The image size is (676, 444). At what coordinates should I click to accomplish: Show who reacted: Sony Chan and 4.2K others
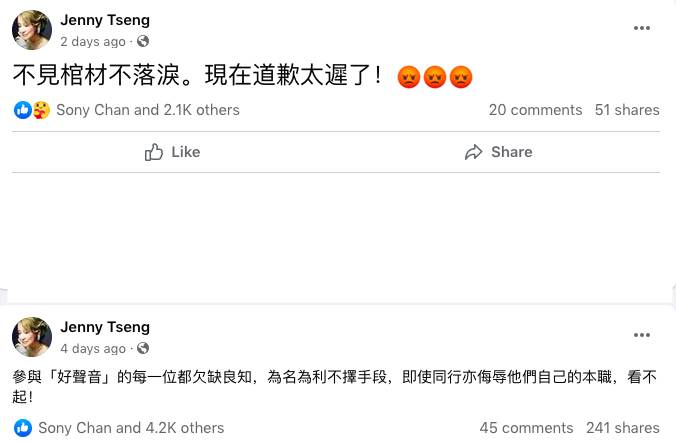[131, 428]
